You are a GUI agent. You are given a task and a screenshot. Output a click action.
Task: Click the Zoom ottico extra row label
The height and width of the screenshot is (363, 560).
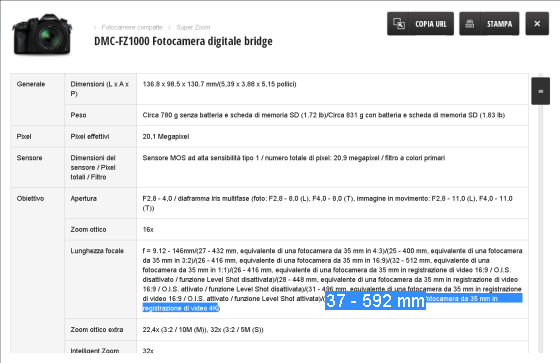(96, 329)
